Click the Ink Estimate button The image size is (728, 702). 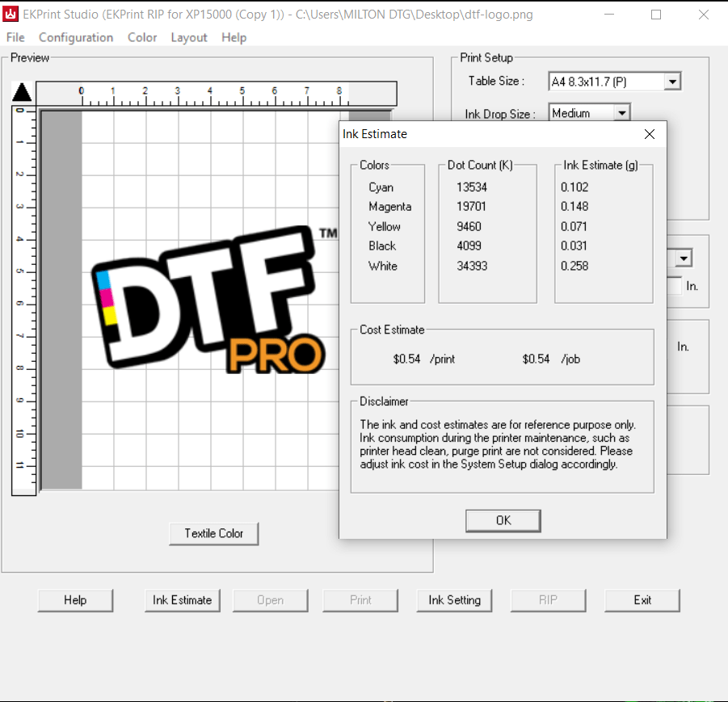coord(182,600)
